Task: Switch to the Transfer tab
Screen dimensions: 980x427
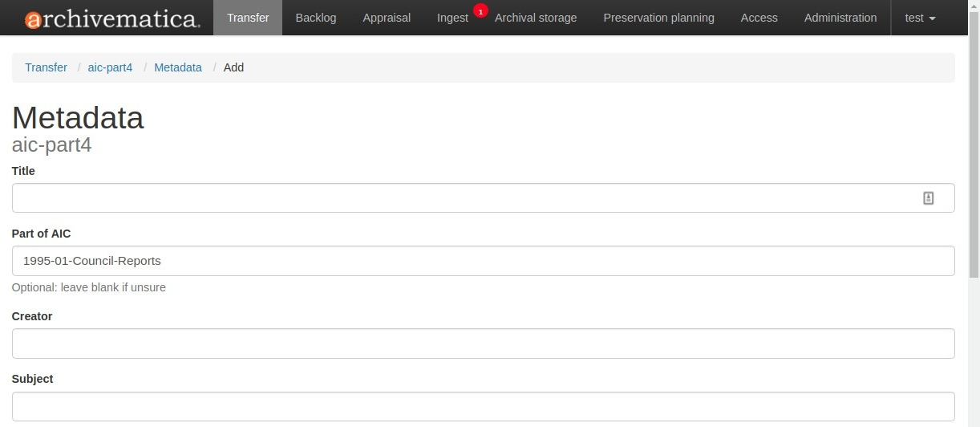Action: click(x=248, y=18)
